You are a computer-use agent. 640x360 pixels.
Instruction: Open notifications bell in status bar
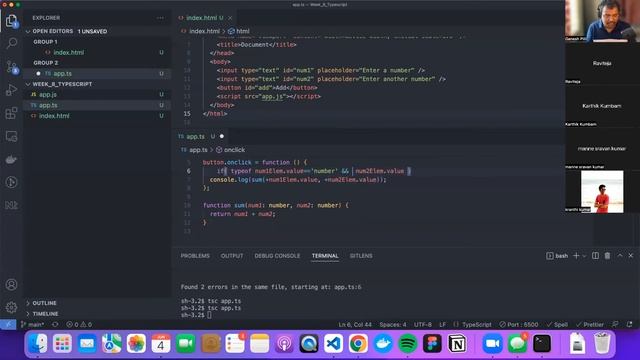point(629,324)
